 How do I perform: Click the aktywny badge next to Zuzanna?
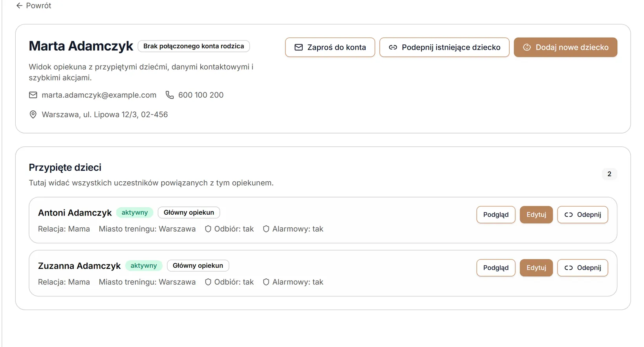pyautogui.click(x=144, y=265)
